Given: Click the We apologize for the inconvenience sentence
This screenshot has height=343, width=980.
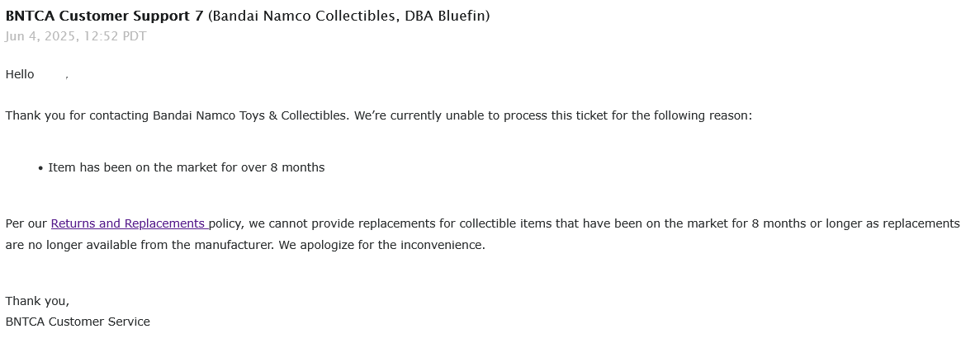Looking at the screenshot, I should click(x=382, y=244).
